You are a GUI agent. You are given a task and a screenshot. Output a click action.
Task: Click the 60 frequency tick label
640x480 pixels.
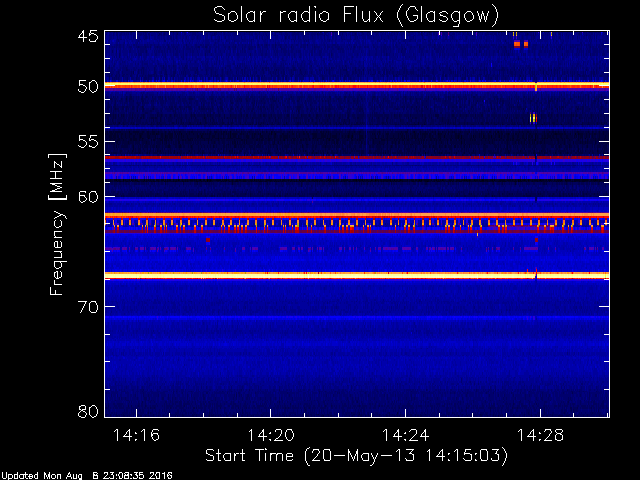[88, 197]
